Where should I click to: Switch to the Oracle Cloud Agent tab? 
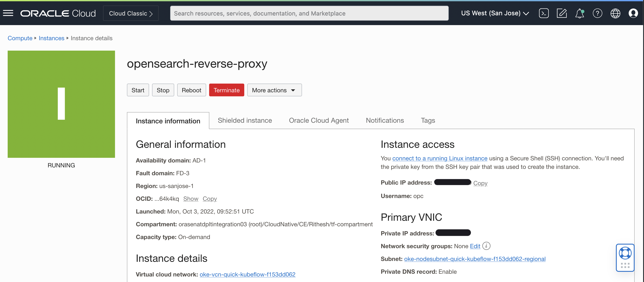319,120
